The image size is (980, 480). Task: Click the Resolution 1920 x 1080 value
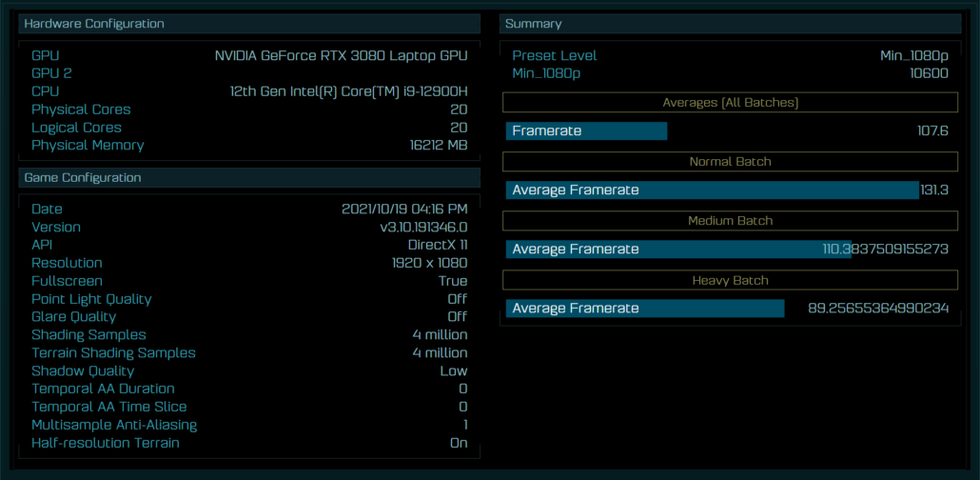(x=429, y=263)
